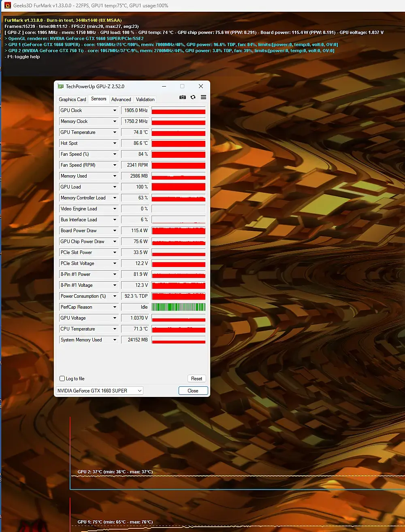
Task: Click the PerfCap Reason green graph
Action: coord(179,307)
